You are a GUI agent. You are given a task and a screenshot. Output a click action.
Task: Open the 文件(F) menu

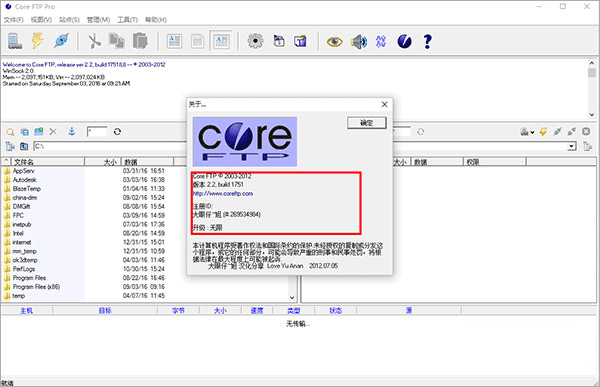[13, 20]
